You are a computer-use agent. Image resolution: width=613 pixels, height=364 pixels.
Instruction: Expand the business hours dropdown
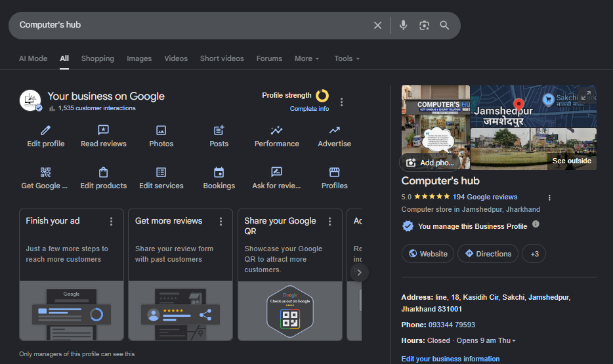coord(514,341)
